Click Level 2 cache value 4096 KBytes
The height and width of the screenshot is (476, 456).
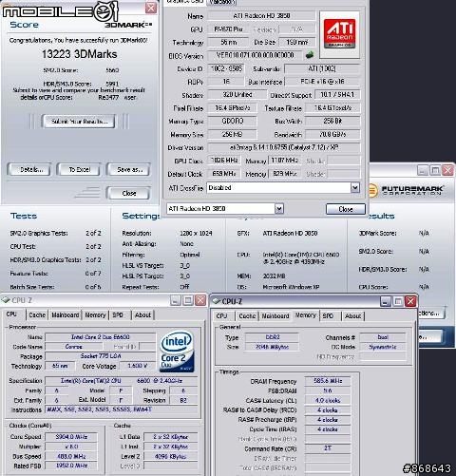(x=171, y=456)
